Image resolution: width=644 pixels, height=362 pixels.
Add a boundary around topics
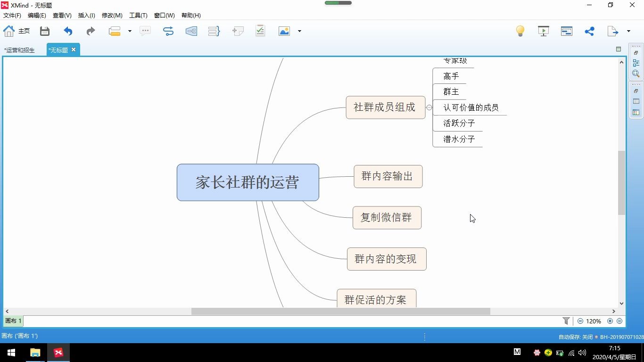coord(191,31)
